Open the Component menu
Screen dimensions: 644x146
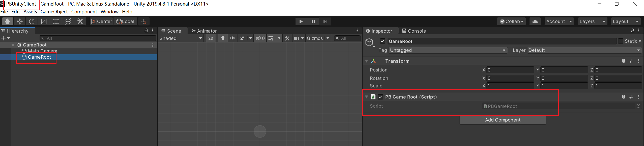pyautogui.click(x=84, y=12)
